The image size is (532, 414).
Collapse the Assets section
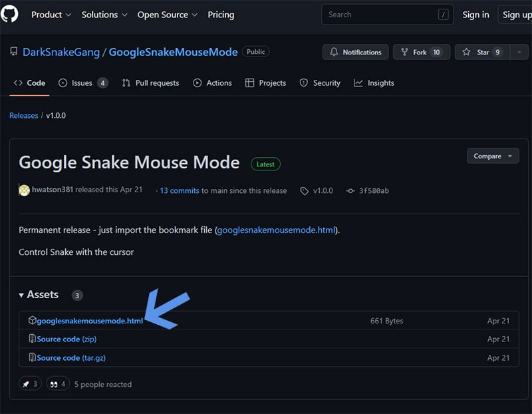pos(23,295)
